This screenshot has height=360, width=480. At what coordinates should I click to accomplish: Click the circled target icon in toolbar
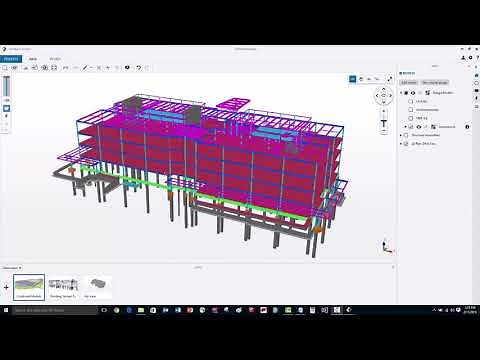[44, 68]
